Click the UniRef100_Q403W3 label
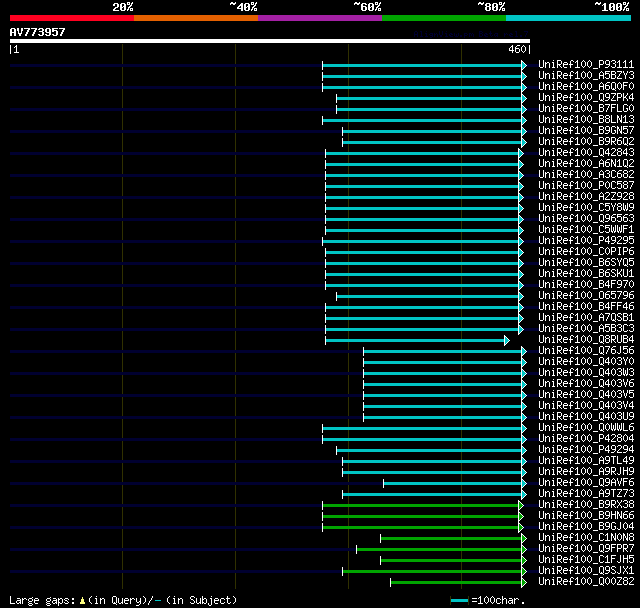Viewport: 640px width, 608px height. pos(586,373)
